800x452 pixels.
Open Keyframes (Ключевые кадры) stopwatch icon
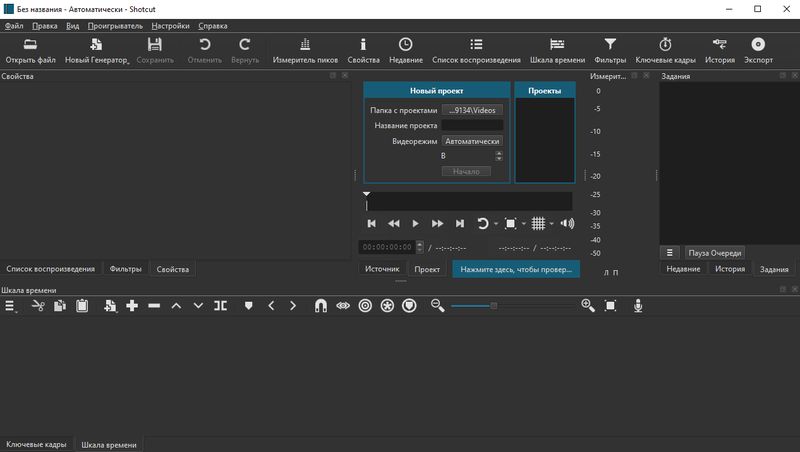click(665, 45)
